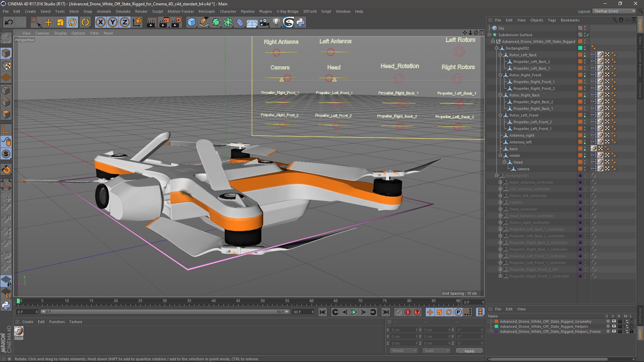Image resolution: width=644 pixels, height=362 pixels.
Task: Add a camera object
Action: [x=264, y=22]
